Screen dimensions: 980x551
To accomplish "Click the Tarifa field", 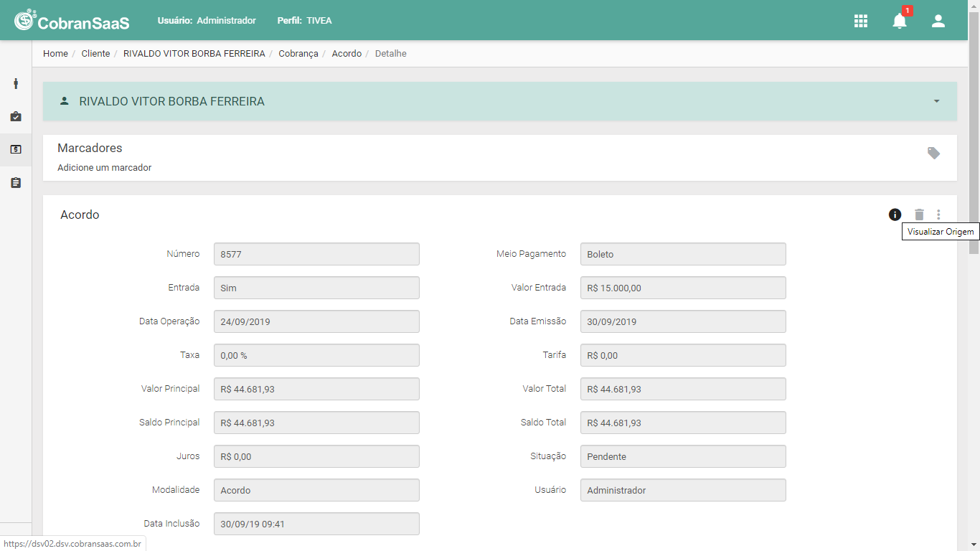I will coord(683,355).
